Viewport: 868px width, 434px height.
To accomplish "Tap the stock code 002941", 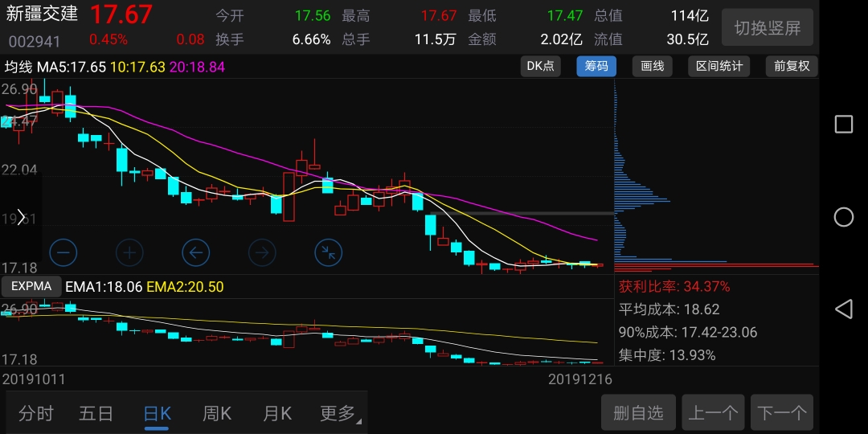I will (x=35, y=41).
